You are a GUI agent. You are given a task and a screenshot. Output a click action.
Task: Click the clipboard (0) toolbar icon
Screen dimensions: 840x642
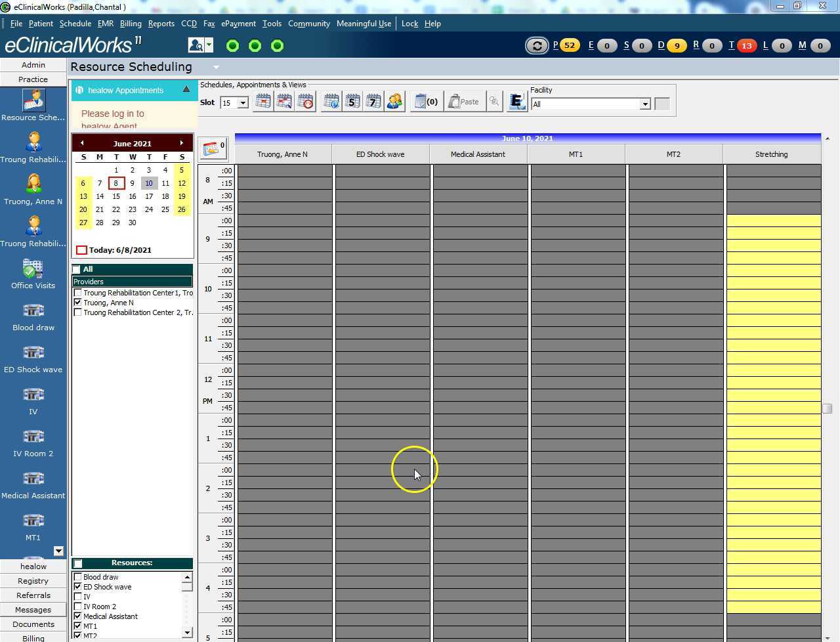pyautogui.click(x=427, y=102)
